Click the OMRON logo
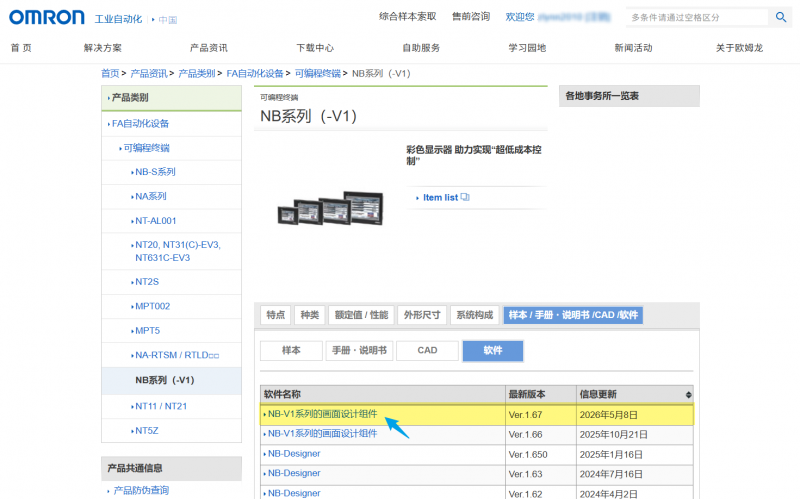This screenshot has width=800, height=499. pos(47,17)
